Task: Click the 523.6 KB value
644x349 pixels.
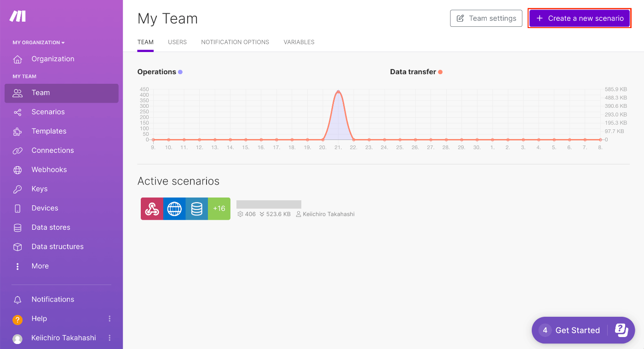Action: pos(278,214)
